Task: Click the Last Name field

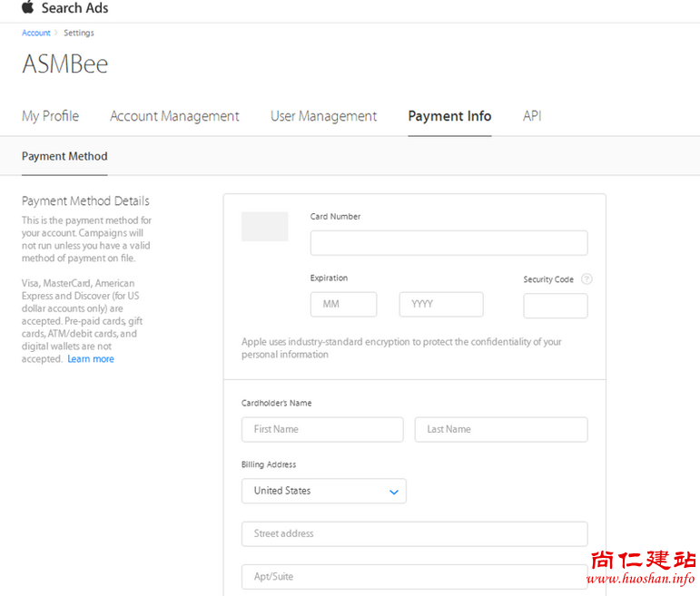Action: point(501,430)
